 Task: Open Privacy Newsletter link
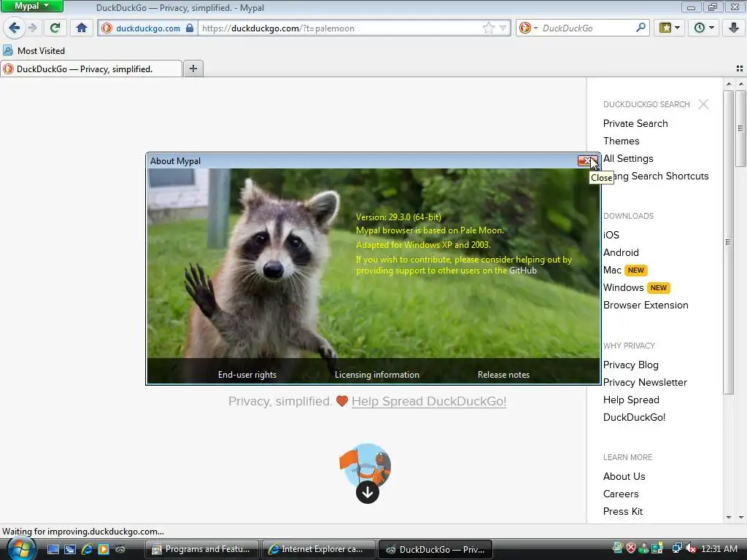[x=645, y=382]
